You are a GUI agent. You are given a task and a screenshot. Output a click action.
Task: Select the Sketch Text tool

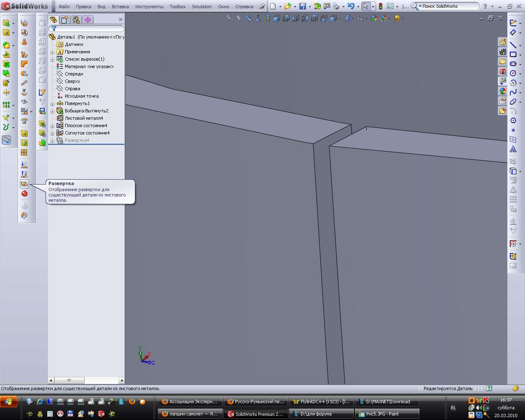(513, 149)
